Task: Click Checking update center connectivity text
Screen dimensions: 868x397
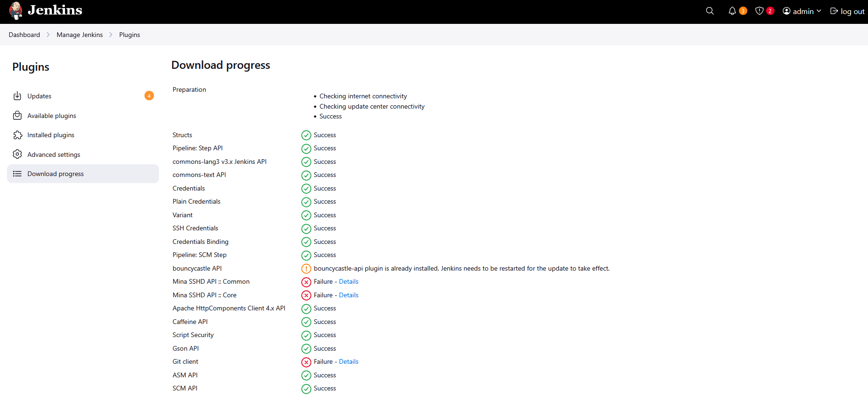Action: coord(372,106)
